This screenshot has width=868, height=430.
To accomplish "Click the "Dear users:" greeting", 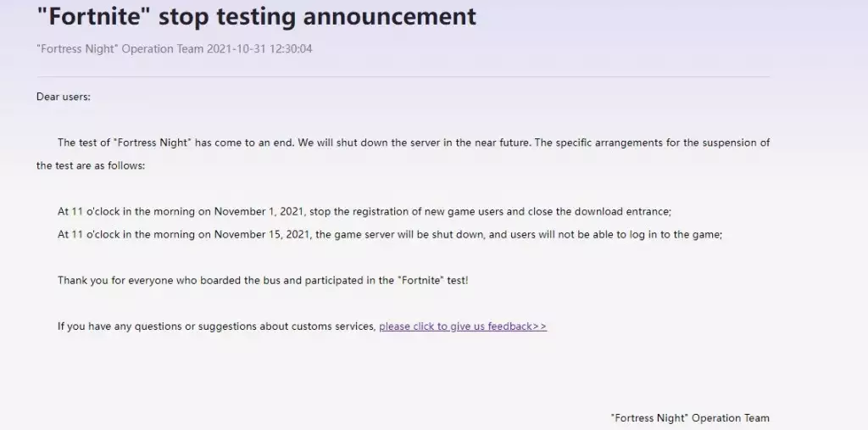I will click(x=64, y=97).
